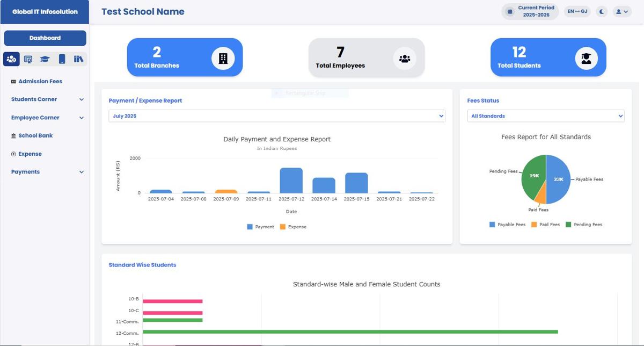Click the 2025-07-04 date axis label
644x346 pixels.
[x=161, y=199]
